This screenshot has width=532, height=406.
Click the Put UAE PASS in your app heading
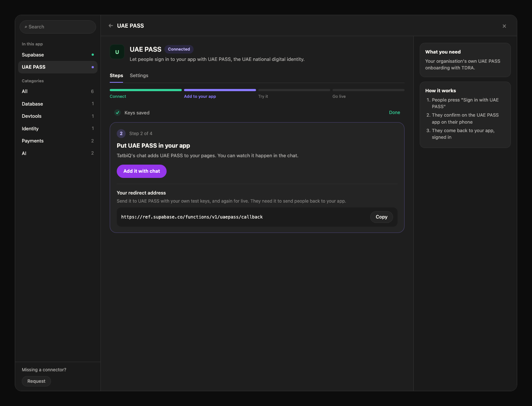[x=153, y=146]
